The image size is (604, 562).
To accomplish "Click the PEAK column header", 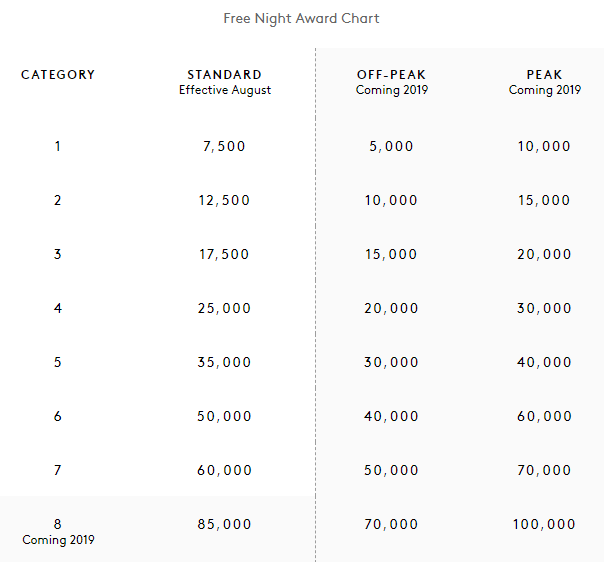I will tap(544, 75).
